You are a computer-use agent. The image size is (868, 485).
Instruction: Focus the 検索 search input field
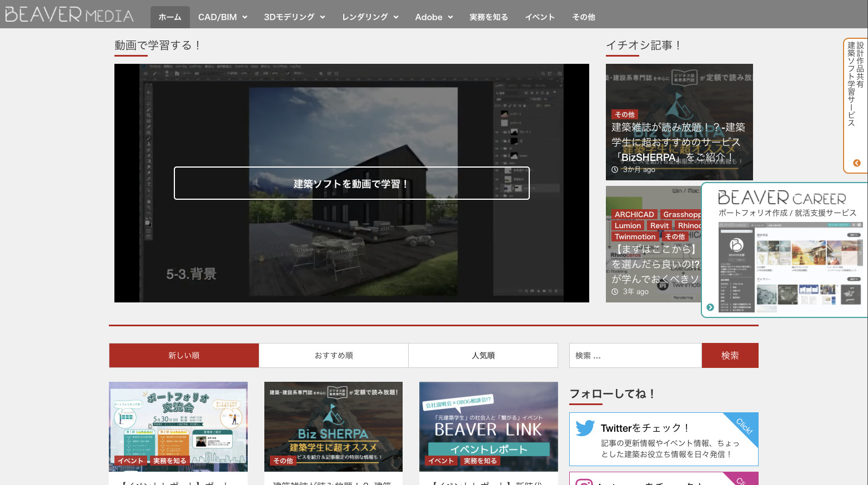coord(635,355)
